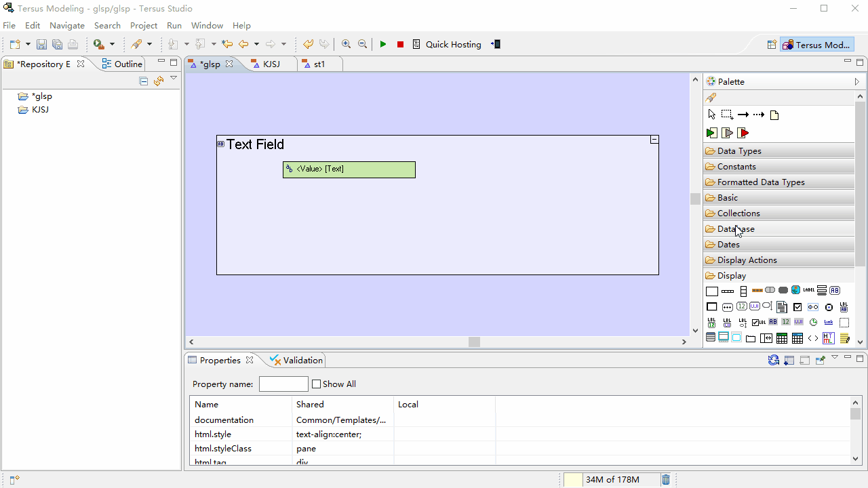
Task: Expand the Dates palette drawer
Action: click(x=779, y=244)
